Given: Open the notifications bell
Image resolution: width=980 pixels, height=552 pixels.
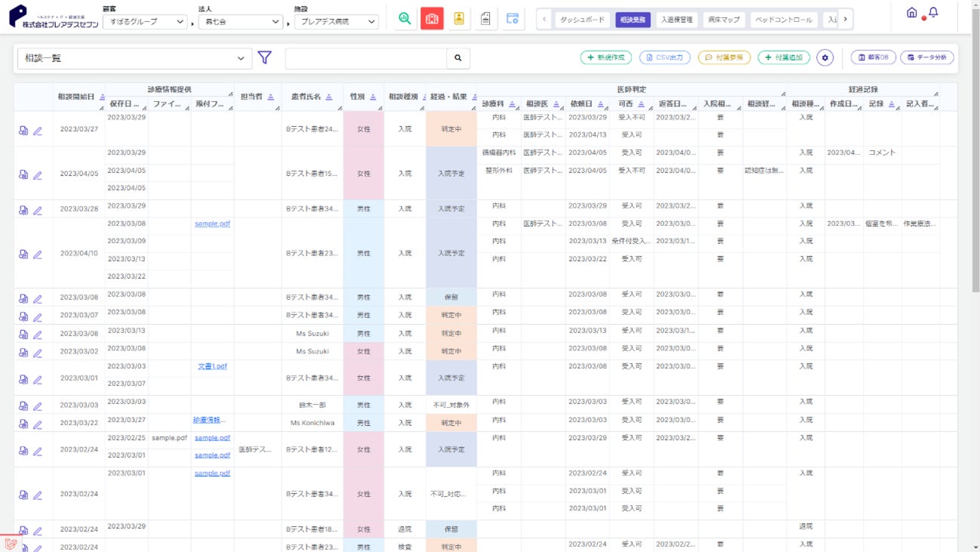Looking at the screenshot, I should click(933, 13).
